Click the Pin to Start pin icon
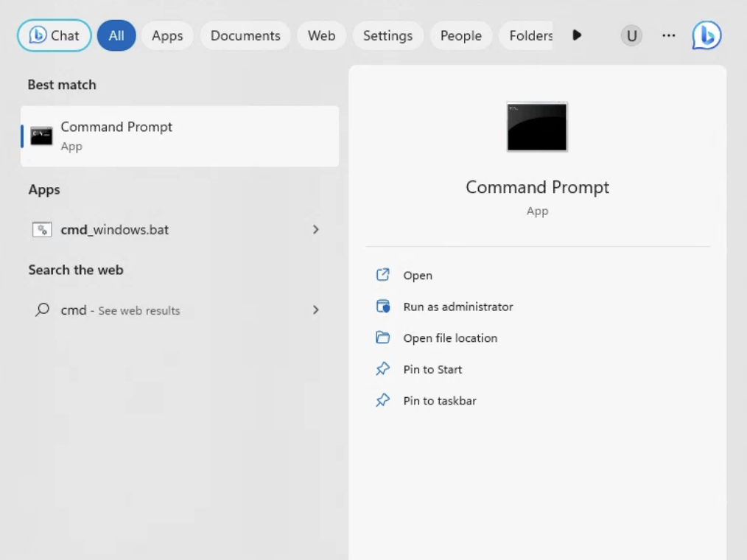 pos(382,369)
